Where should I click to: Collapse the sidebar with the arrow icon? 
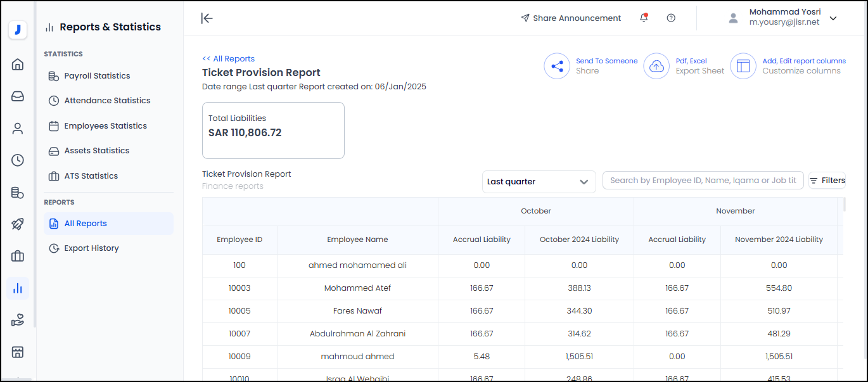coord(207,18)
